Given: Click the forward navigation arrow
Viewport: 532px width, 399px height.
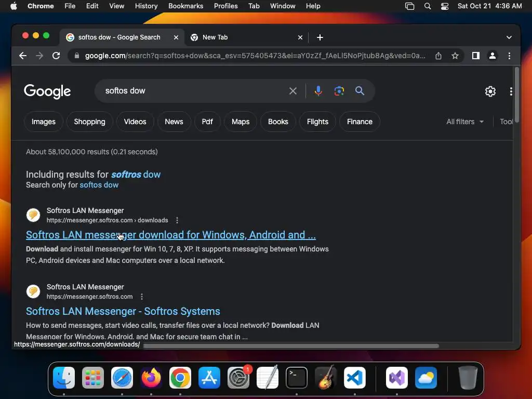Looking at the screenshot, I should [39, 56].
